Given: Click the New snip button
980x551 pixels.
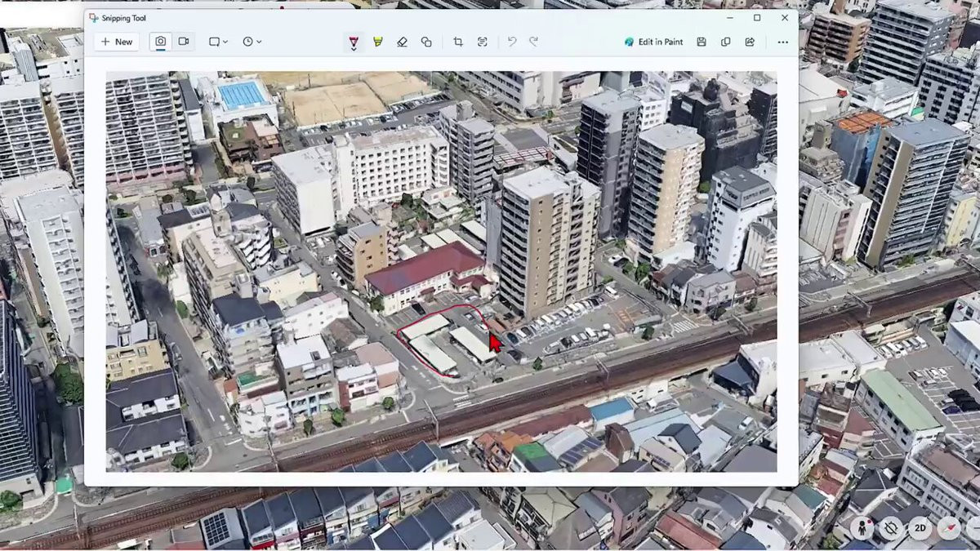Looking at the screenshot, I should click(116, 42).
